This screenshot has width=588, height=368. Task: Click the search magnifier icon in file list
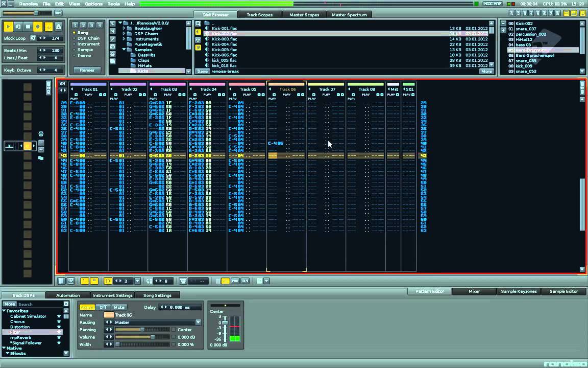(198, 24)
